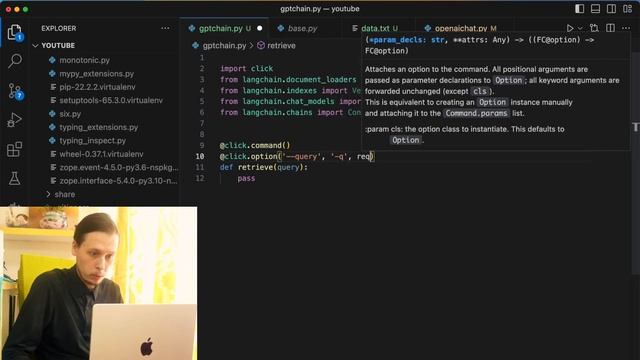
Task: Open mypy_extensions.py file
Action: 97,73
